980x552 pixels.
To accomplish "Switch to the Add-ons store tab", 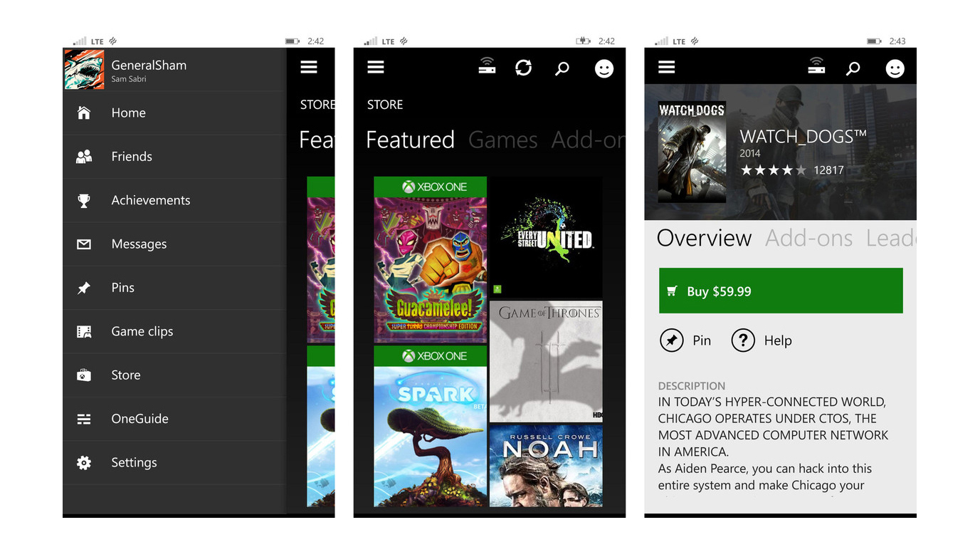I will [588, 140].
